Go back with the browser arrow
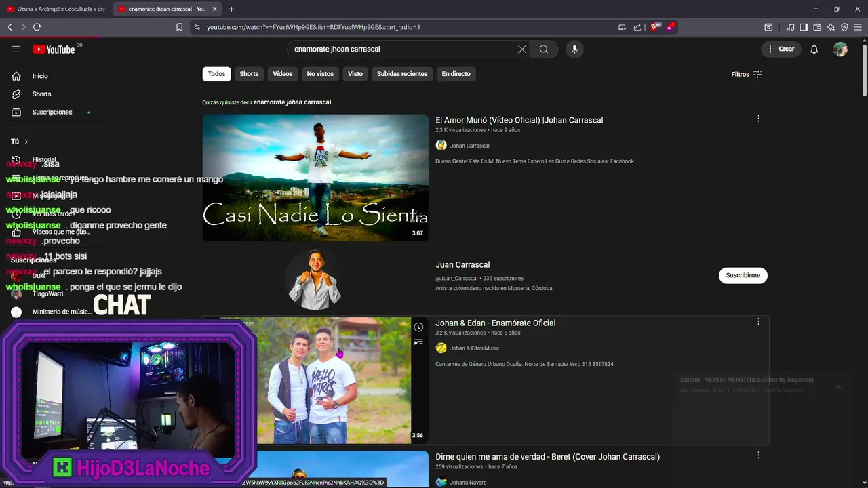The image size is (868, 488). tap(10, 27)
